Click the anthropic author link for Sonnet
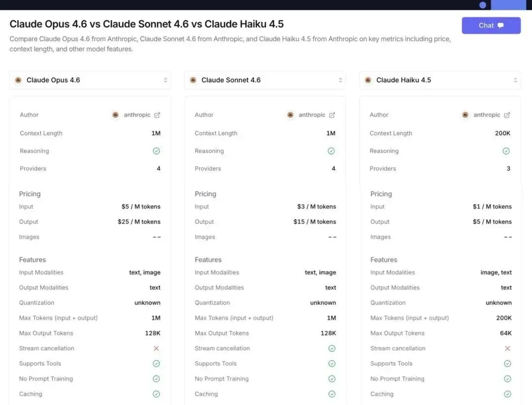Image resolution: width=532 pixels, height=405 pixels. (x=312, y=115)
